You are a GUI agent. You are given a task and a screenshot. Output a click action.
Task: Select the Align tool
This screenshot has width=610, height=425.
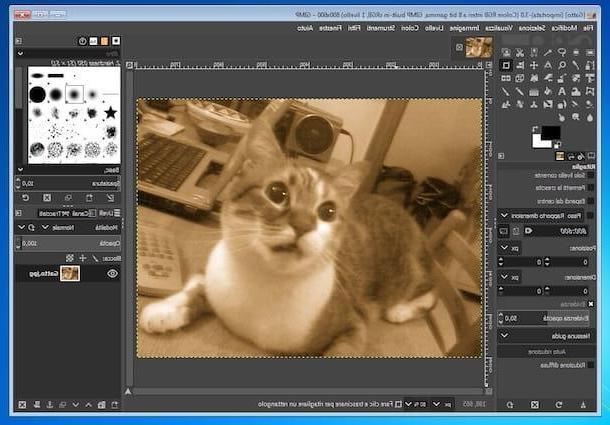click(520, 65)
